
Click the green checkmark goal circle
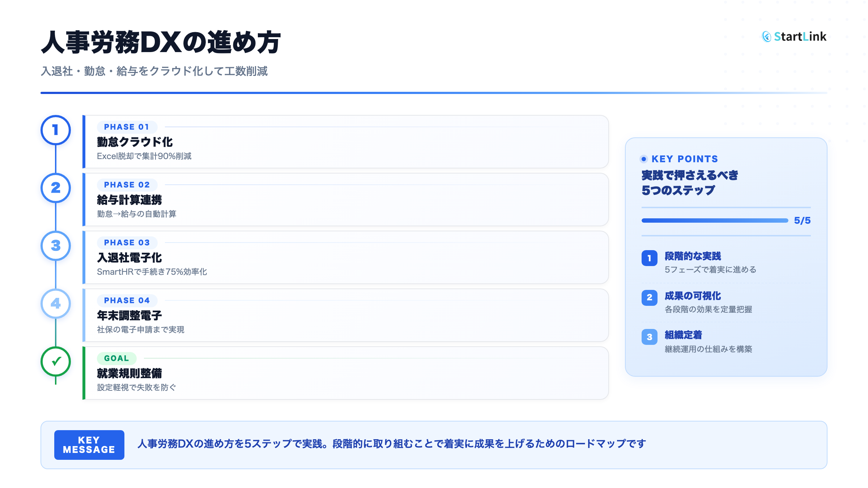click(x=55, y=361)
